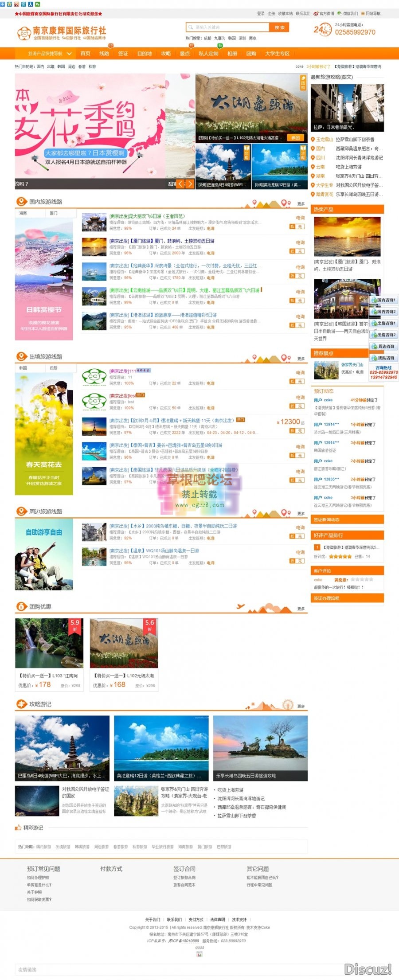Click the CCT logo thumbnail of route 111
Viewport: 399px width, 980px height.
click(x=94, y=377)
